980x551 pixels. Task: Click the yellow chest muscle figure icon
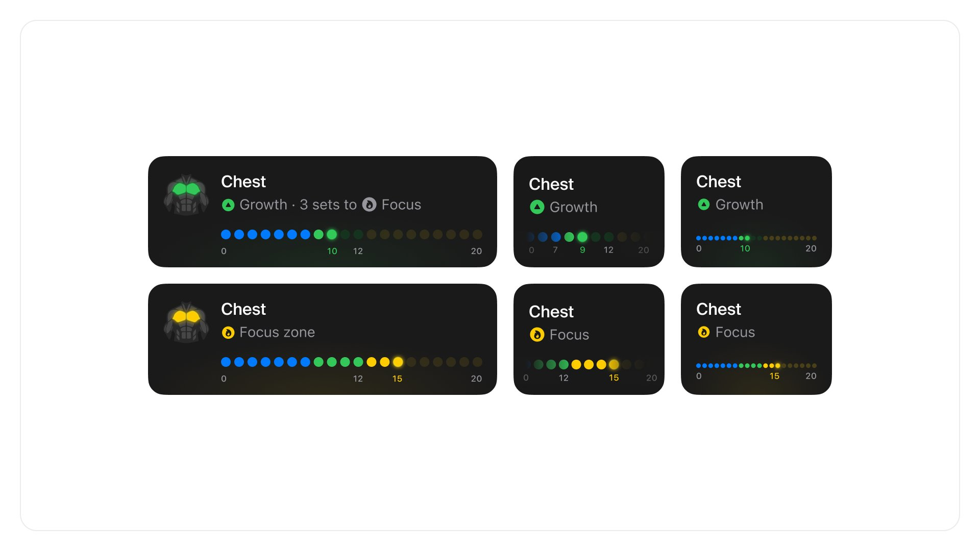(186, 322)
